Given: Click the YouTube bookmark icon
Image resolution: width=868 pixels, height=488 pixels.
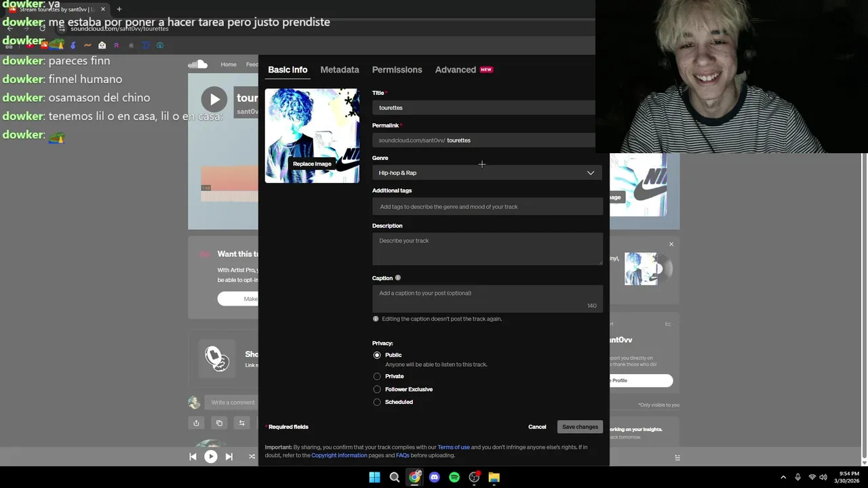Looking at the screenshot, I should tap(30, 45).
